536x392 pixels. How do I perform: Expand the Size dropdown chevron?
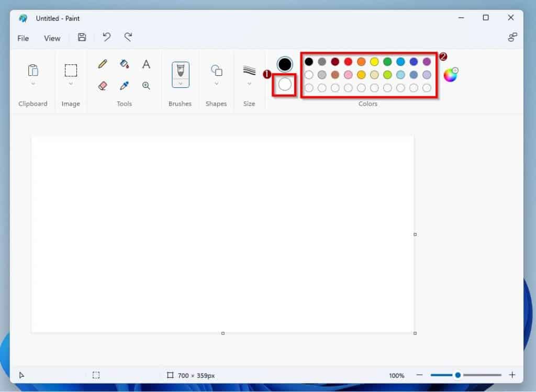249,83
